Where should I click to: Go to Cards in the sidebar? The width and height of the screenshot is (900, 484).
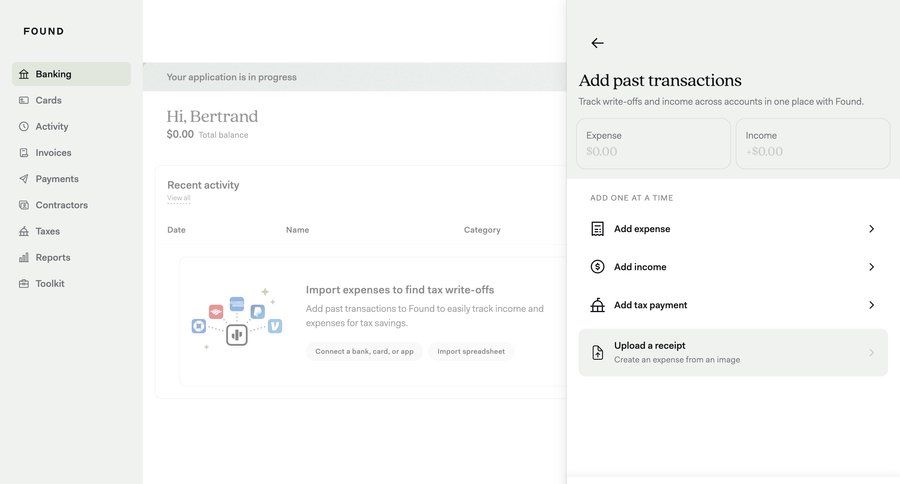click(x=71, y=100)
